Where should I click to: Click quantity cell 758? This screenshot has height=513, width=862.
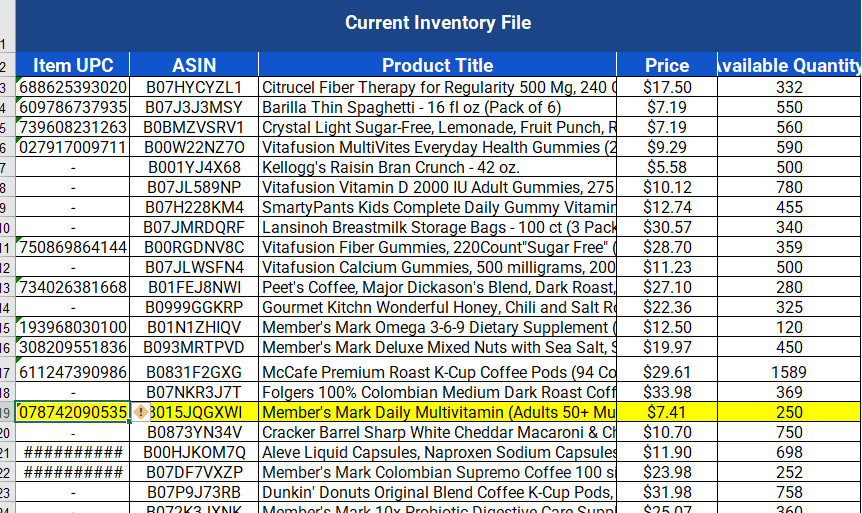(789, 492)
